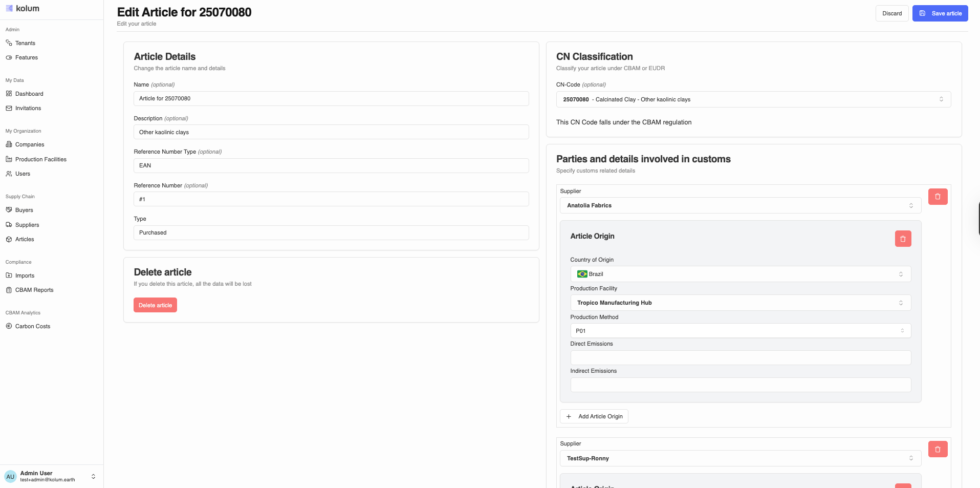
Task: Open the Production Method P01 dropdown
Action: 740,331
